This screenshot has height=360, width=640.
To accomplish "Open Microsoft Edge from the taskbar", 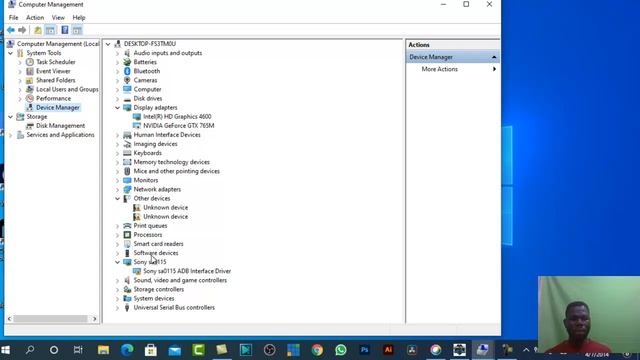I will point(127,350).
